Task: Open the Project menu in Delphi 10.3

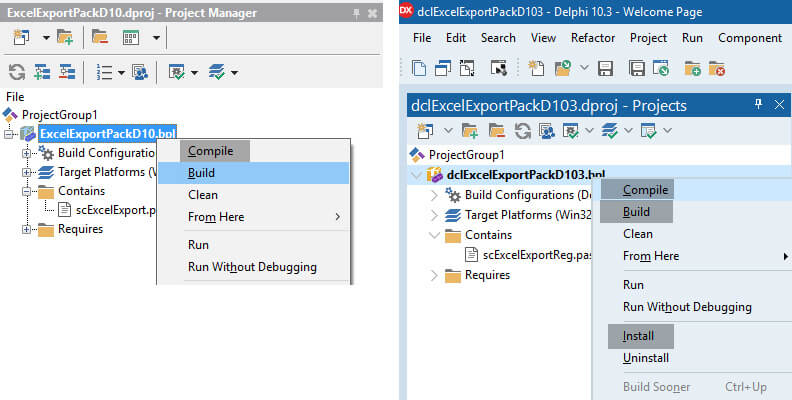Action: click(x=648, y=38)
